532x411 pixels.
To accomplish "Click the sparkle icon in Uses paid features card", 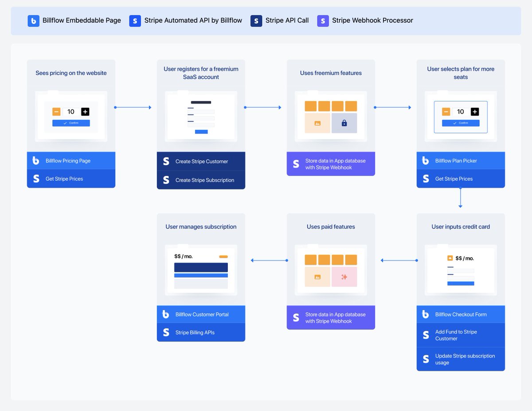I will pyautogui.click(x=344, y=277).
